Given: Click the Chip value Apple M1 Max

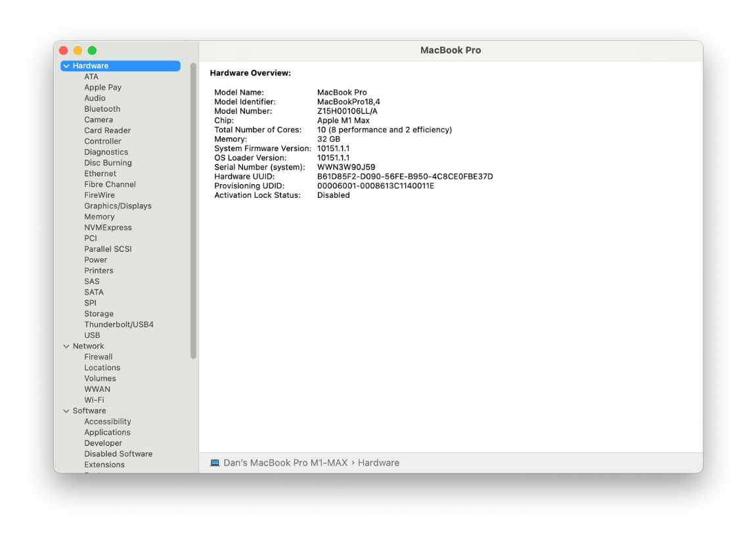Looking at the screenshot, I should click(x=344, y=121).
